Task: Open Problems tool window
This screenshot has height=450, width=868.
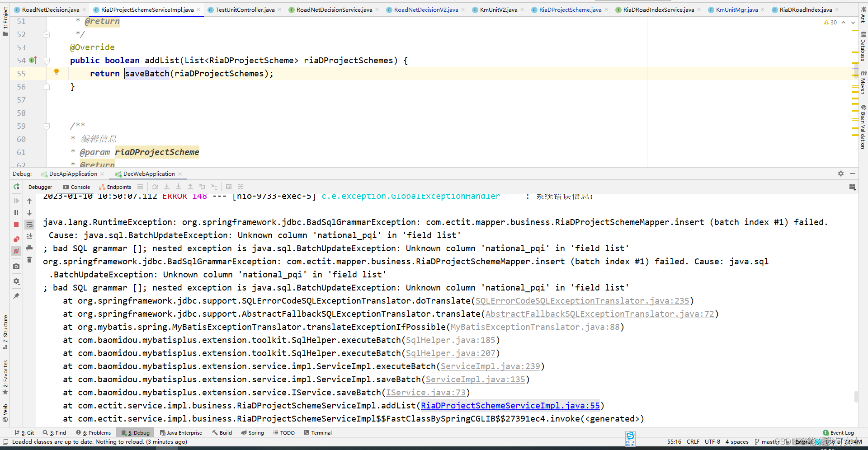Action: pos(94,433)
